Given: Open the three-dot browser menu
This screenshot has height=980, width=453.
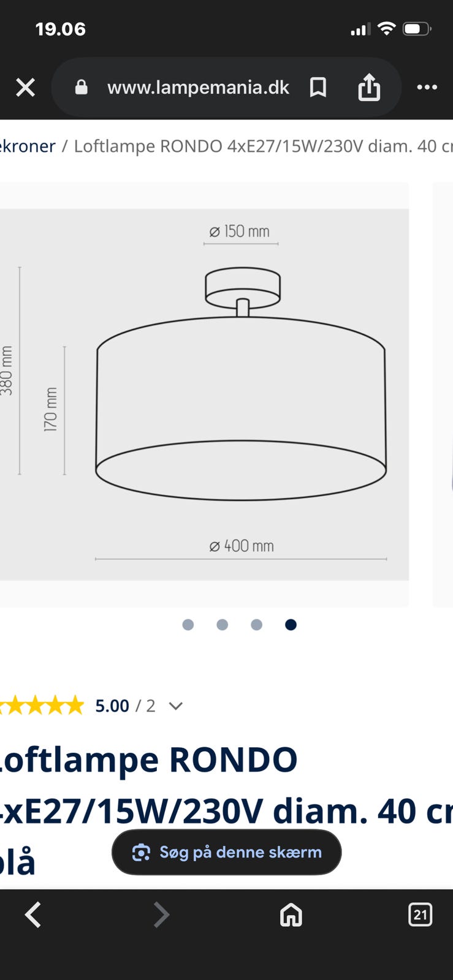Looking at the screenshot, I should point(427,87).
